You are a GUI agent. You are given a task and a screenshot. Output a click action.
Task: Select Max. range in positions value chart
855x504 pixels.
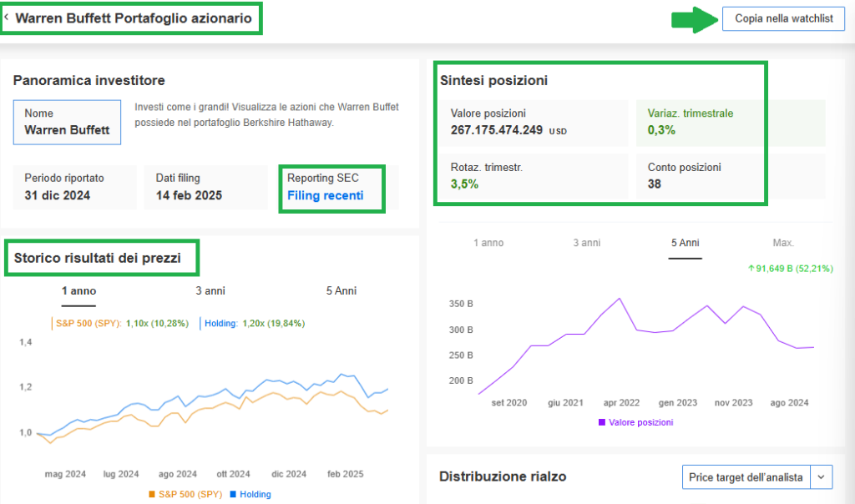pos(783,243)
